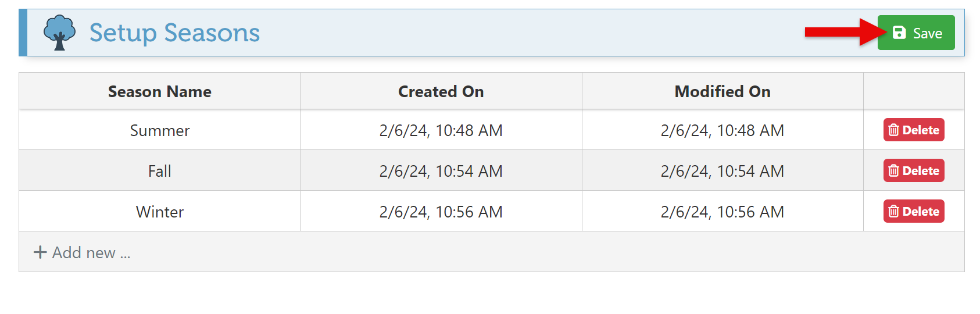Click Summer's Modified On date cell
Image resolution: width=980 pixels, height=314 pixels.
[x=723, y=131]
